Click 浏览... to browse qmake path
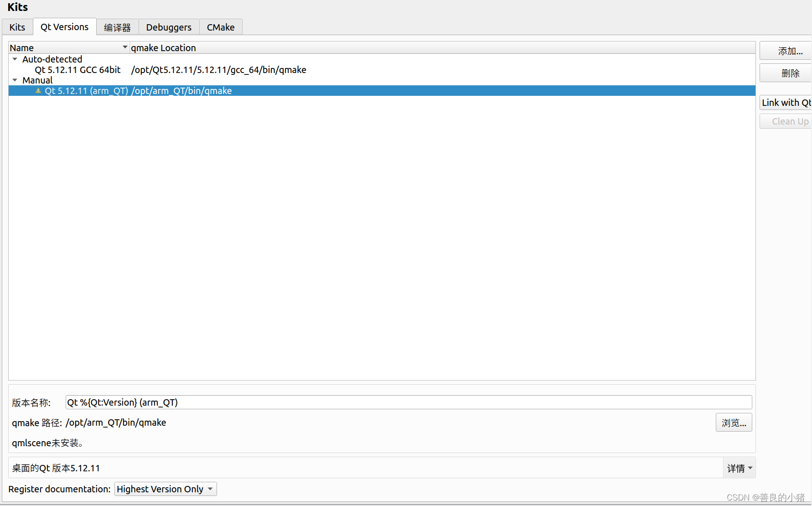812x506 pixels. pos(734,423)
